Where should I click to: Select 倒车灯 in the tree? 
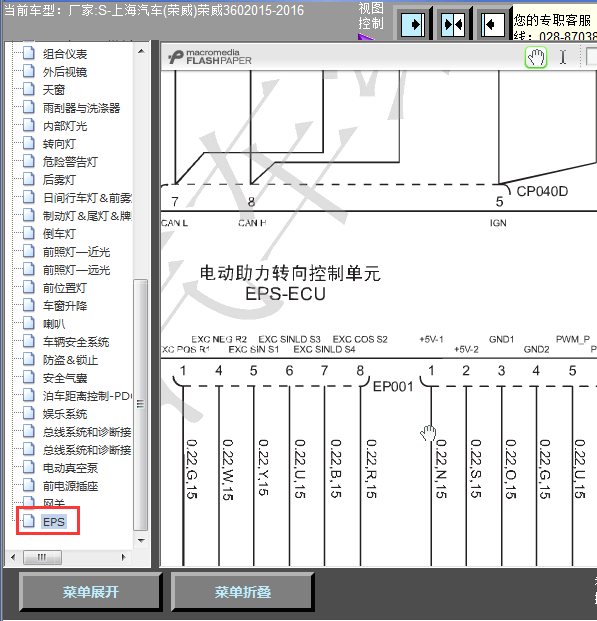(x=59, y=234)
